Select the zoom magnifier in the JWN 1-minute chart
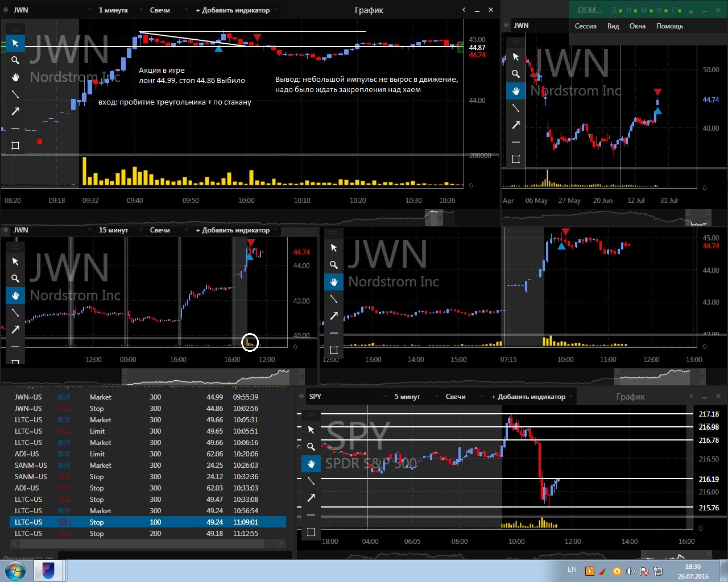This screenshot has width=728, height=582. (15, 60)
